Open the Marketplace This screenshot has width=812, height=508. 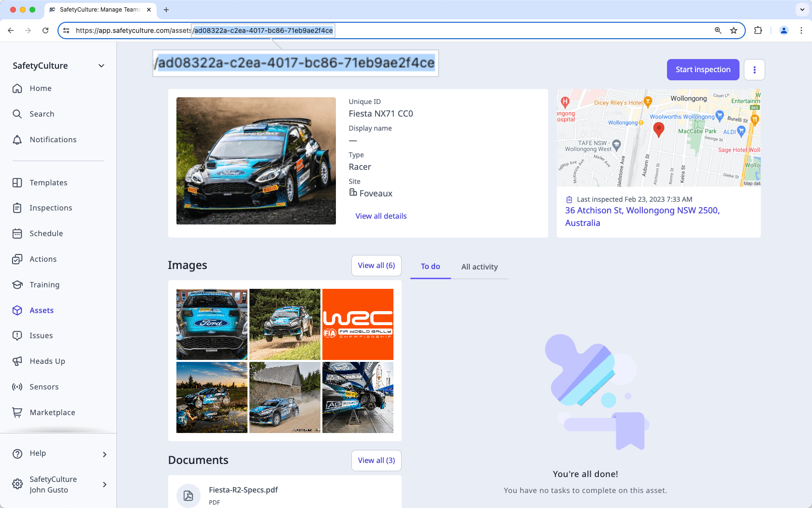click(52, 412)
